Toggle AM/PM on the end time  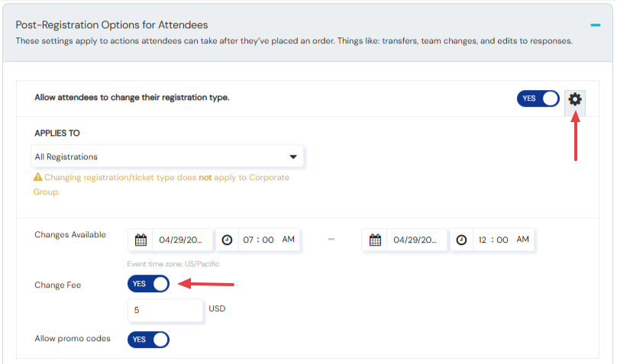522,239
